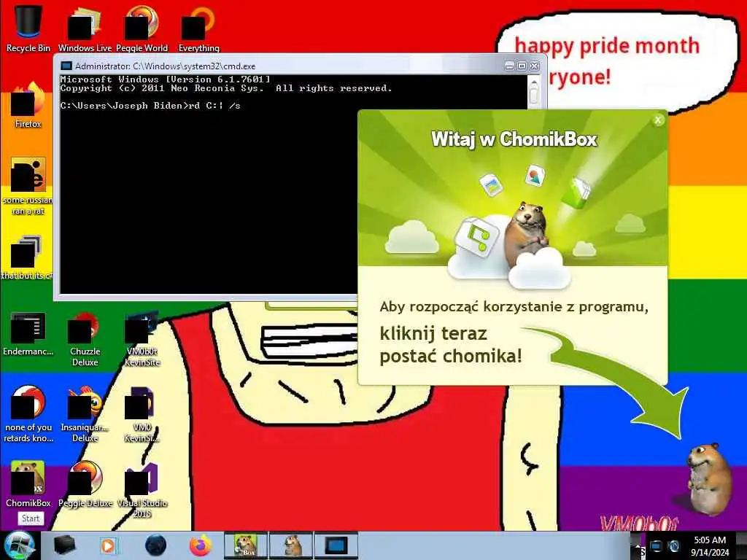747x560 pixels.
Task: Select the "some russian ran a rat" desktop icon
Action: tap(28, 186)
